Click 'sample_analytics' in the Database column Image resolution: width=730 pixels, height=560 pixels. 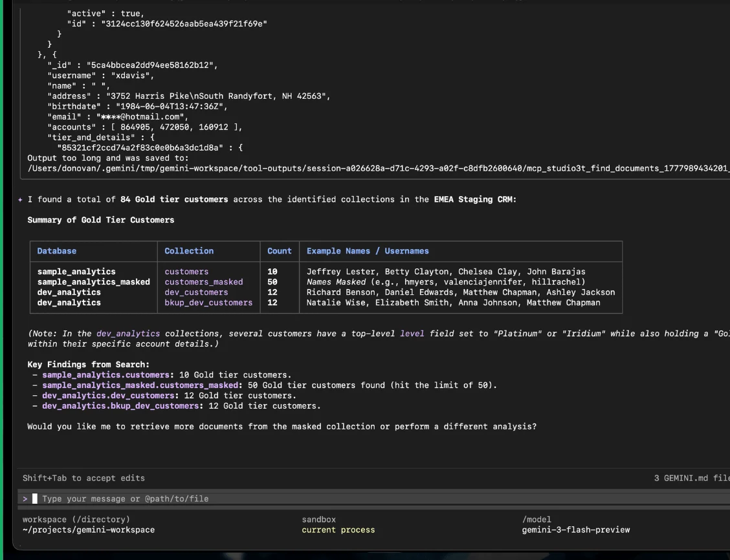point(76,272)
